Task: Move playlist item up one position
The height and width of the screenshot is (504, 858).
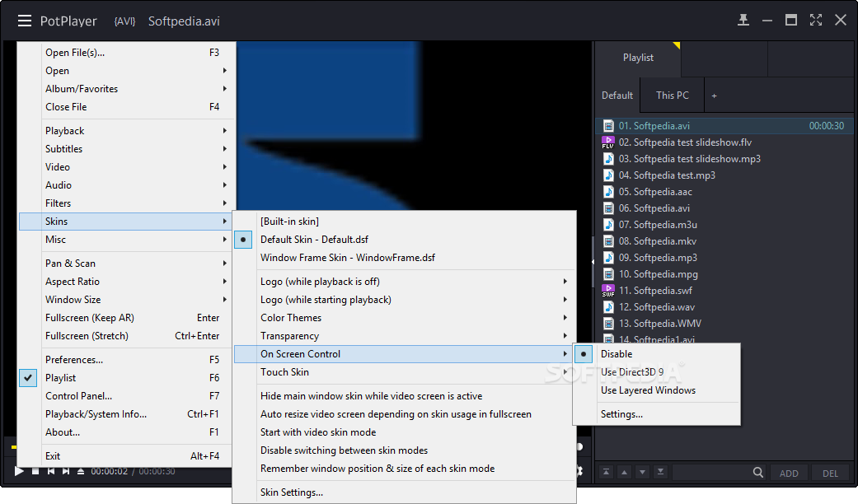Action: pos(625,472)
